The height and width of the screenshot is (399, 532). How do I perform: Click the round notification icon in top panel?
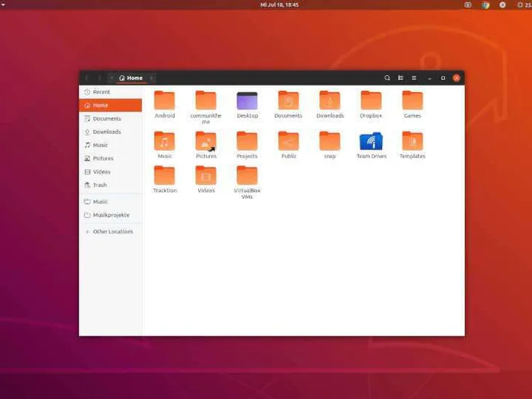pos(502,4)
